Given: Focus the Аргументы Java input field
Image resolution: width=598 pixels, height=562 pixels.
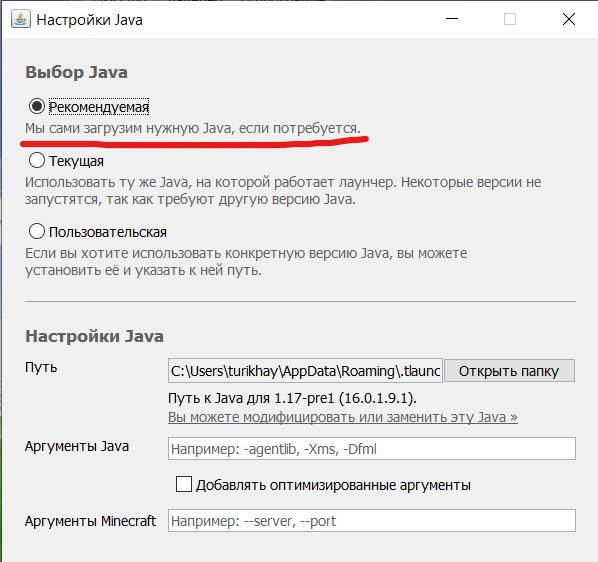Looking at the screenshot, I should tap(372, 449).
